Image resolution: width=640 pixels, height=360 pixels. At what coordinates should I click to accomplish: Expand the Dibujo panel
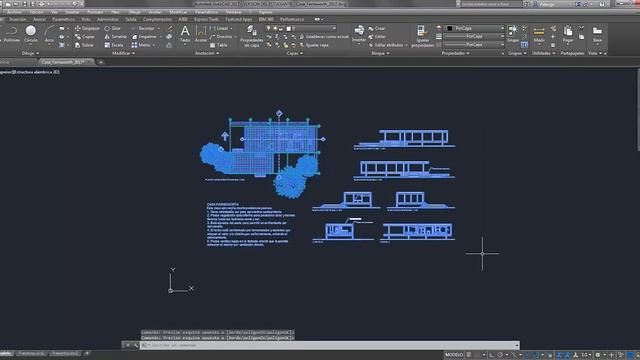click(x=30, y=53)
